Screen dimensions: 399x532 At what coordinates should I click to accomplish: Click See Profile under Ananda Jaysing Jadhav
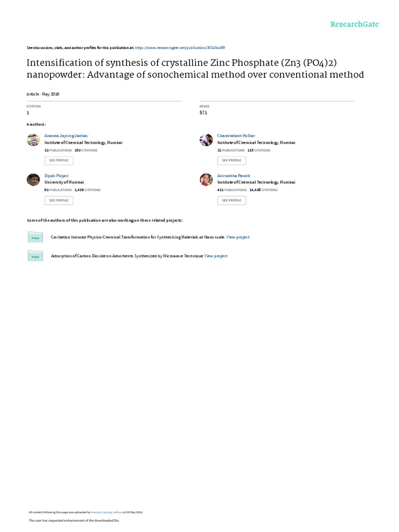click(59, 161)
